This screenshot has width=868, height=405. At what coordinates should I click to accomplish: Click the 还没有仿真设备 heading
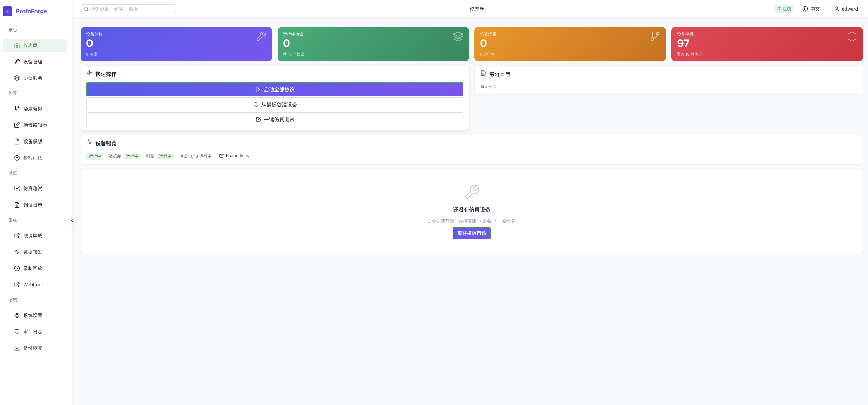coord(472,210)
